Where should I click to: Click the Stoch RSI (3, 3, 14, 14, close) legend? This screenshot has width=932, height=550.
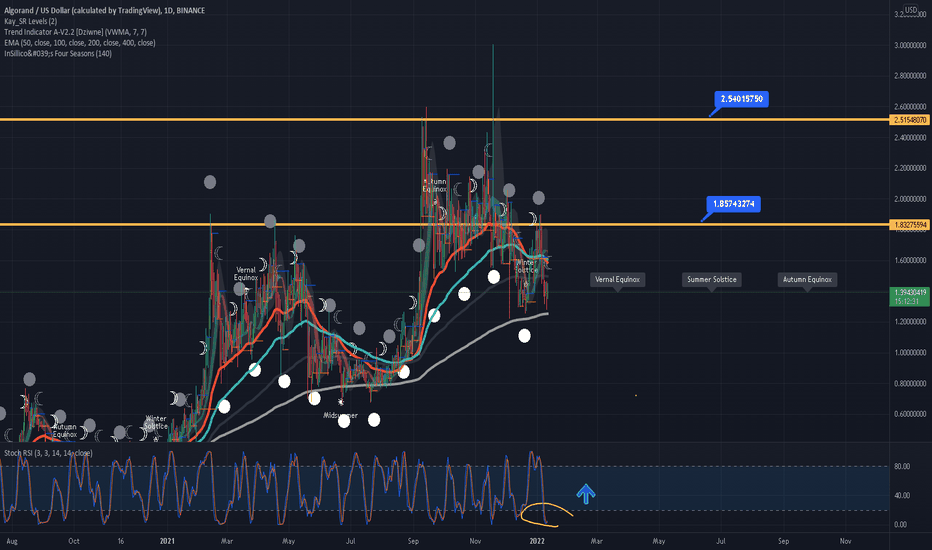[x=48, y=453]
